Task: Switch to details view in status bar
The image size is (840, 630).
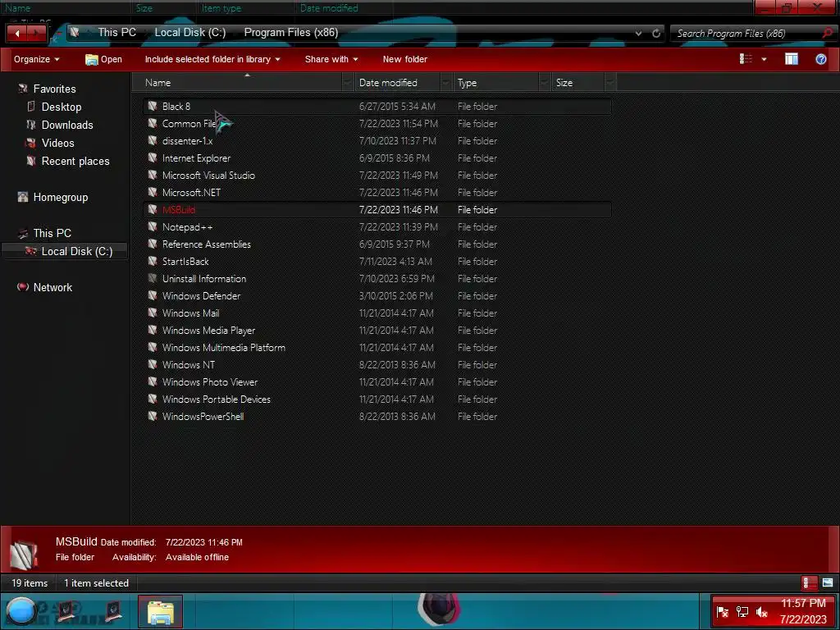Action: click(809, 583)
